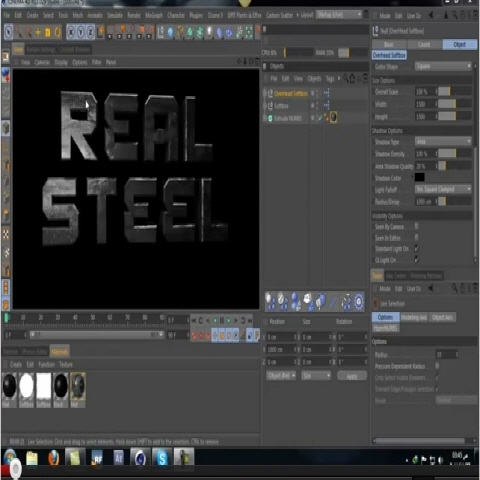Open the environment objects icon
The image size is (480, 480).
point(229,32)
